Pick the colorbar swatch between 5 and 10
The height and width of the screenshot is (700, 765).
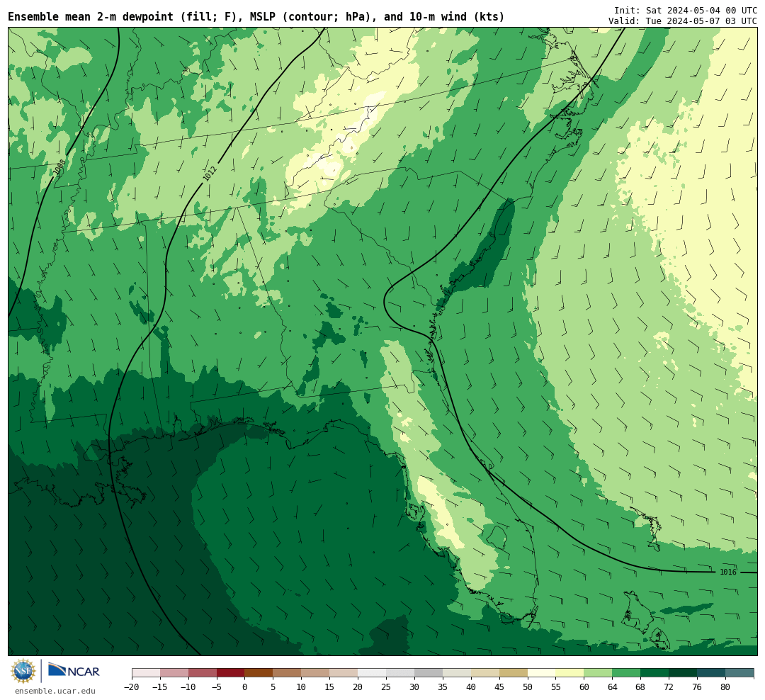click(x=288, y=673)
